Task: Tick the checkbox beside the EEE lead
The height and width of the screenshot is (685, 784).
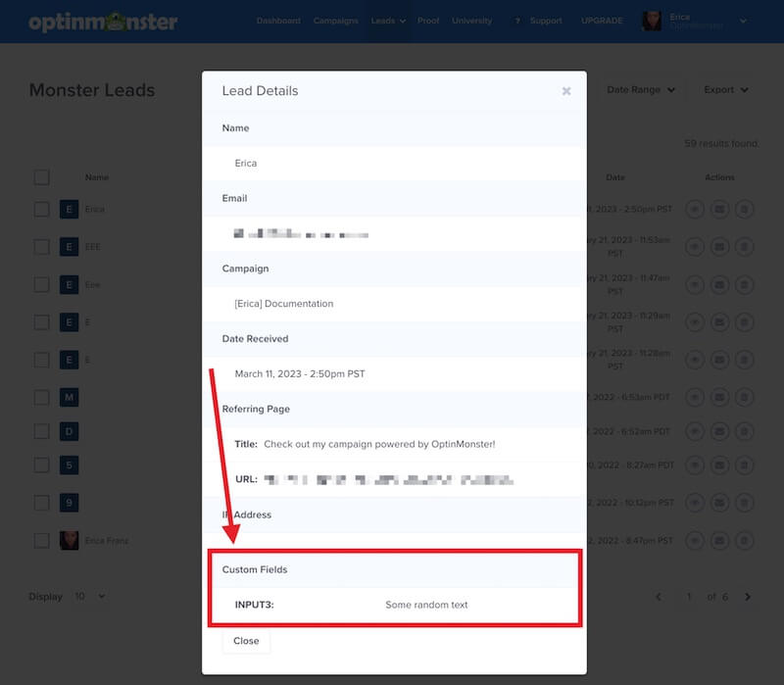Action: pyautogui.click(x=41, y=243)
